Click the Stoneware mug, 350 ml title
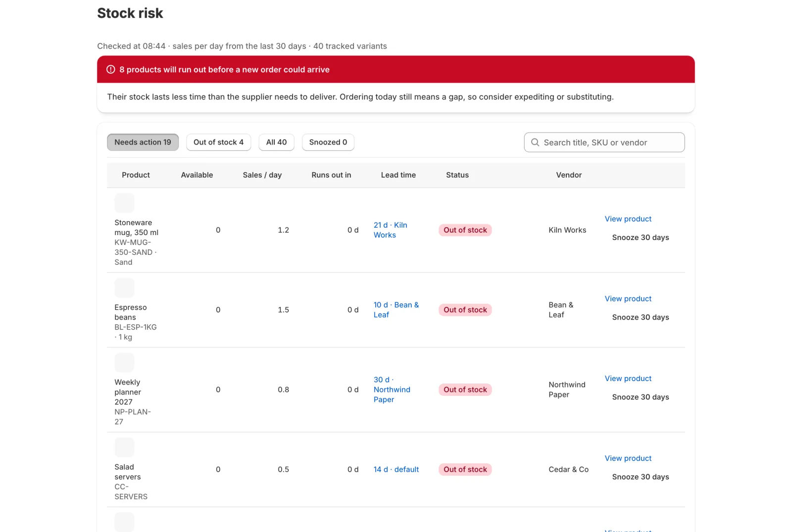The width and height of the screenshot is (792, 532). [137, 228]
